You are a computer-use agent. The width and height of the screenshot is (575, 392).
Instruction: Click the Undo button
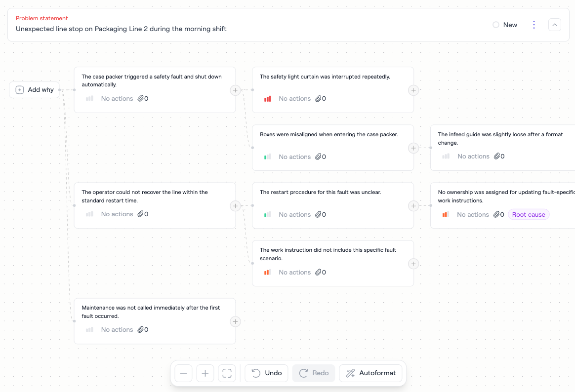click(x=267, y=373)
